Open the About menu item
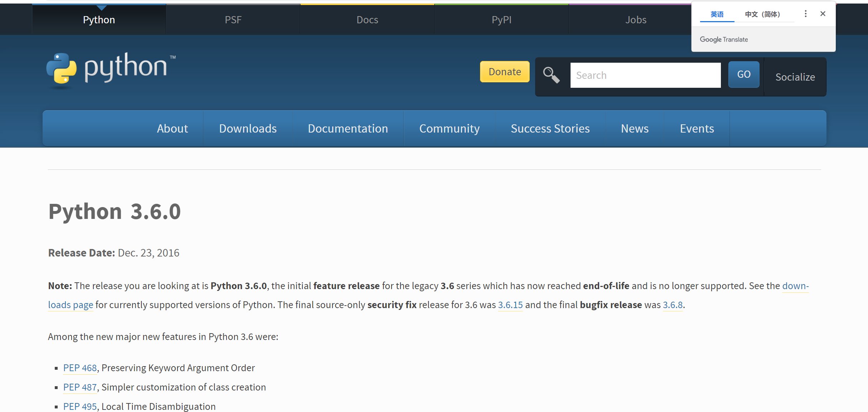Viewport: 868px width, 412px height. point(172,129)
